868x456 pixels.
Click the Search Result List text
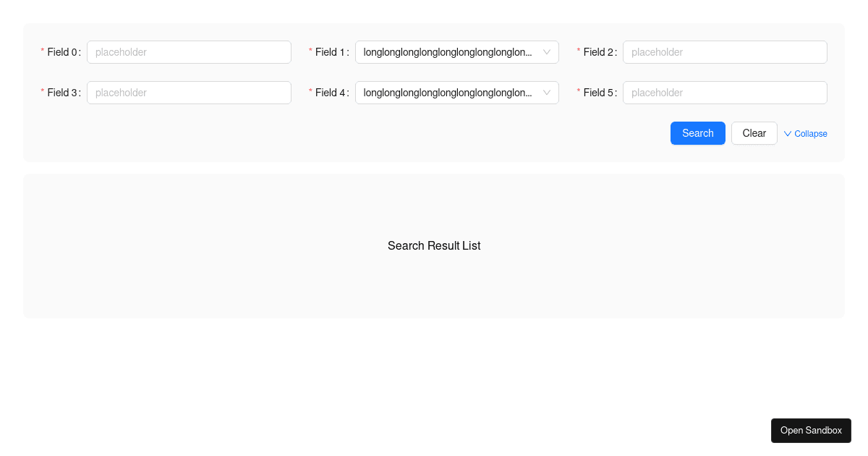(x=434, y=246)
